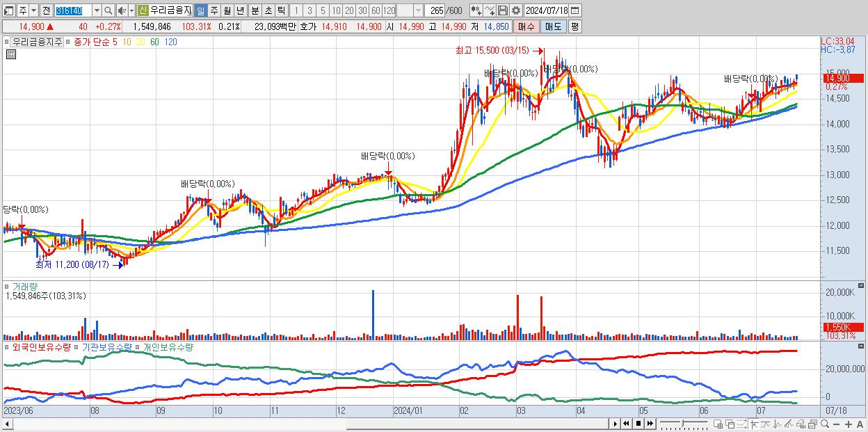Click the add line overlay icon
The width and height of the screenshot is (868, 432).
coord(490,10)
